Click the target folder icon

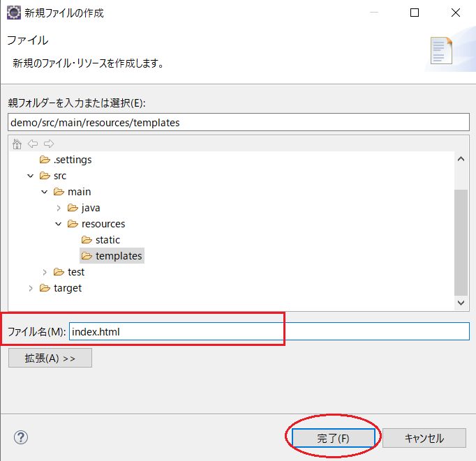tap(45, 288)
